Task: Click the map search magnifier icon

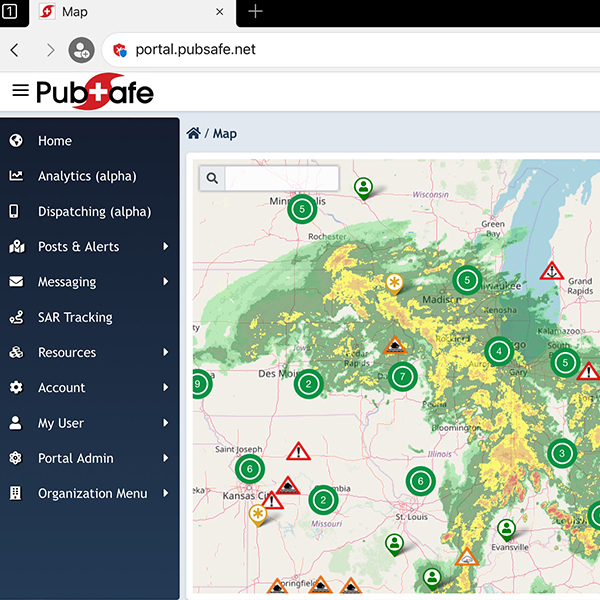Action: [x=212, y=179]
